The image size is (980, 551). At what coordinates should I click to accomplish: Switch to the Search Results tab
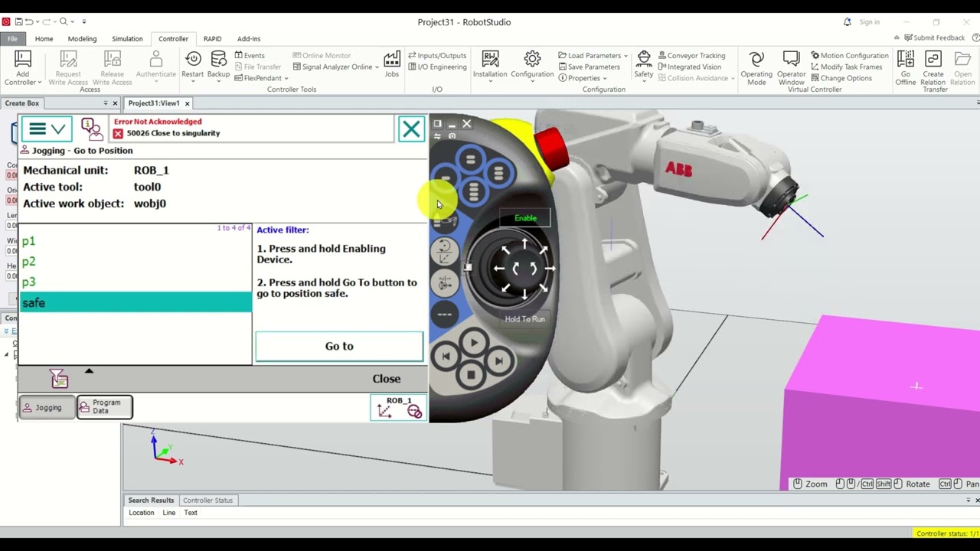click(x=151, y=500)
